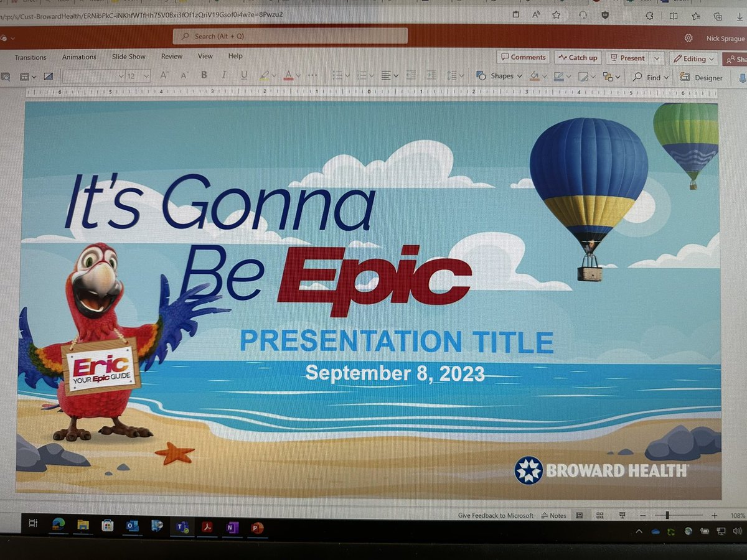Open the Slide Show tab

pyautogui.click(x=128, y=57)
